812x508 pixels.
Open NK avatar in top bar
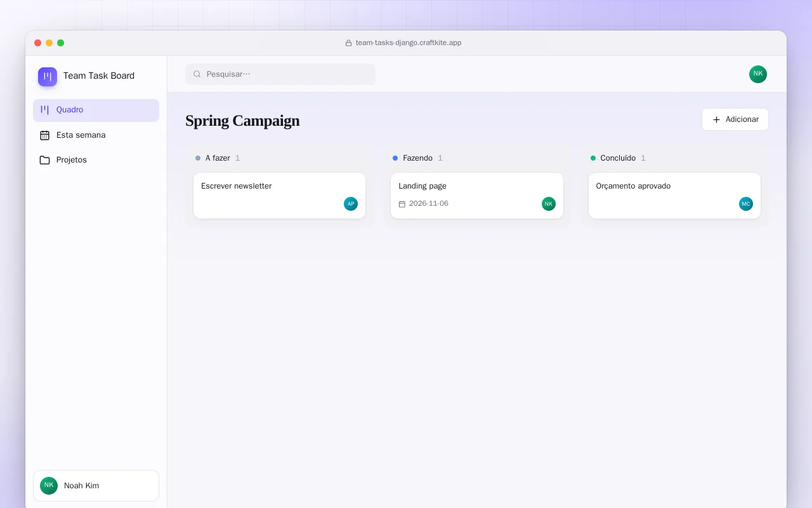758,74
